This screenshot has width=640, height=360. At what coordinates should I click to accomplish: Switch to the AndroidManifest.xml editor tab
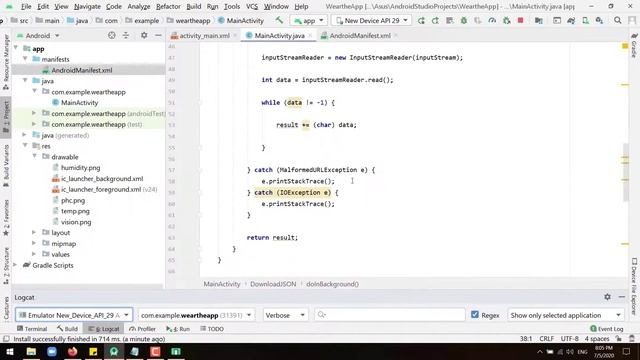click(x=360, y=36)
